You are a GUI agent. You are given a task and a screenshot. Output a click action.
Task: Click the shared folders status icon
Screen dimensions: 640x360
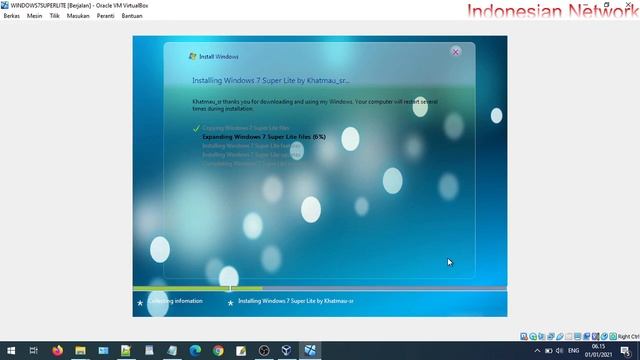(x=569, y=336)
